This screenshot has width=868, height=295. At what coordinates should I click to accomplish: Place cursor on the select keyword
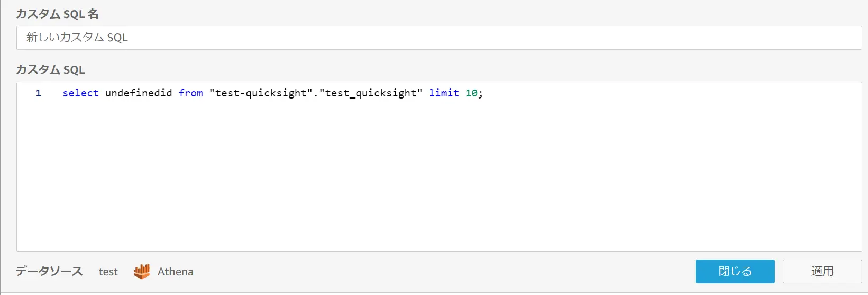click(x=80, y=93)
